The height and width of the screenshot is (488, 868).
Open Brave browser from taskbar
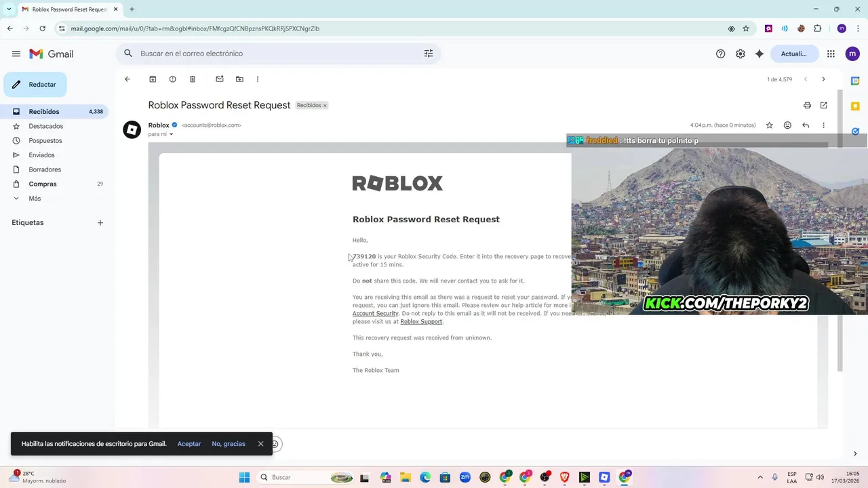[x=565, y=477]
